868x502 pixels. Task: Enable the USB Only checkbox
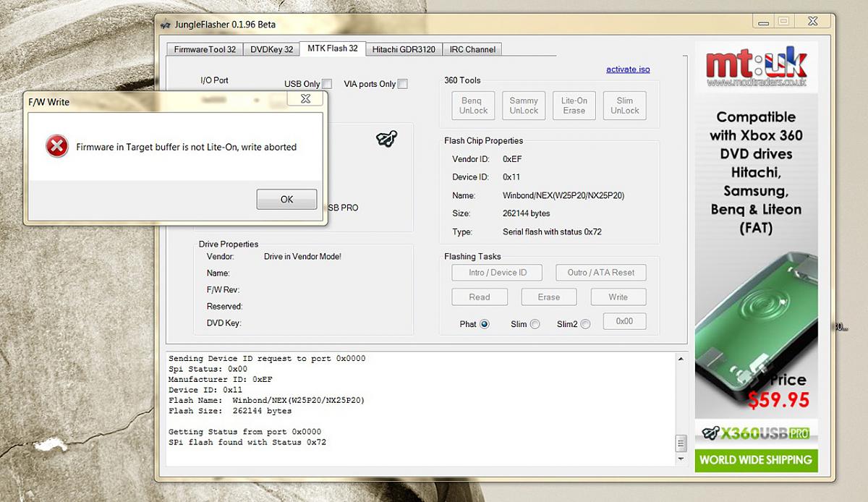(x=327, y=84)
